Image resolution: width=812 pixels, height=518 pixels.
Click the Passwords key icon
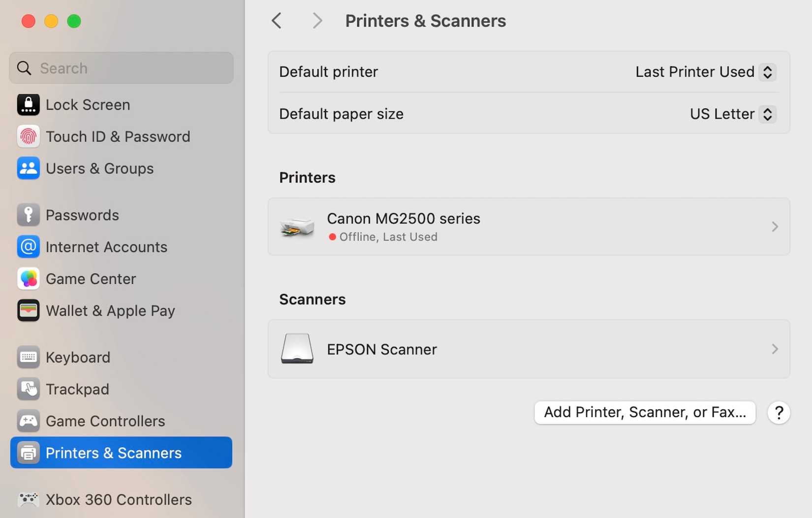click(28, 215)
